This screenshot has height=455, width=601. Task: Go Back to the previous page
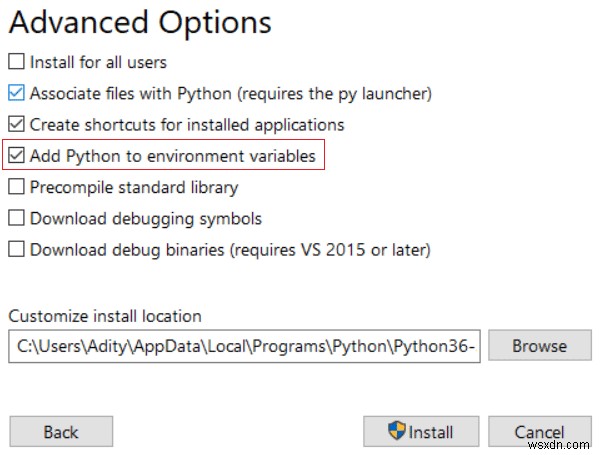pos(61,432)
